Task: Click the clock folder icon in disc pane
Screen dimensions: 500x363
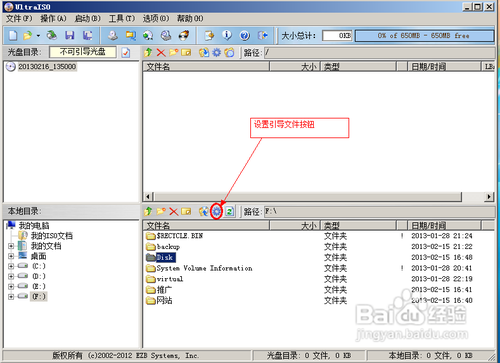Action: coord(229,52)
